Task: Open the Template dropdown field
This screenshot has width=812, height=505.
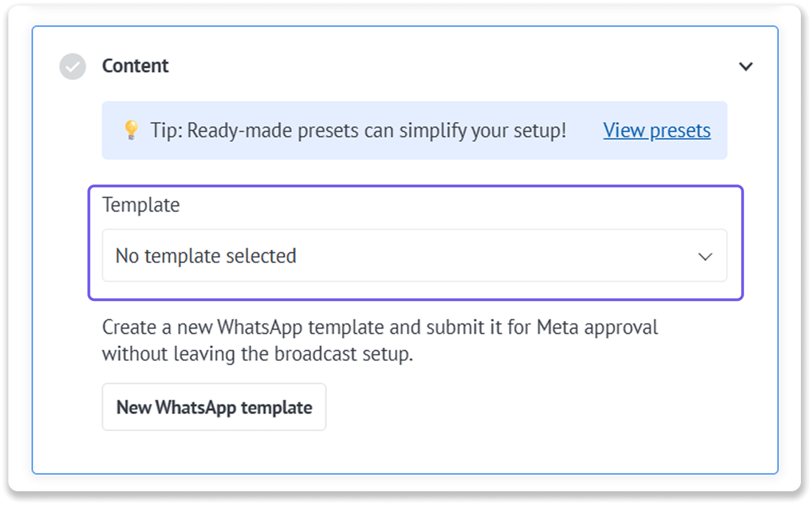Action: (414, 256)
